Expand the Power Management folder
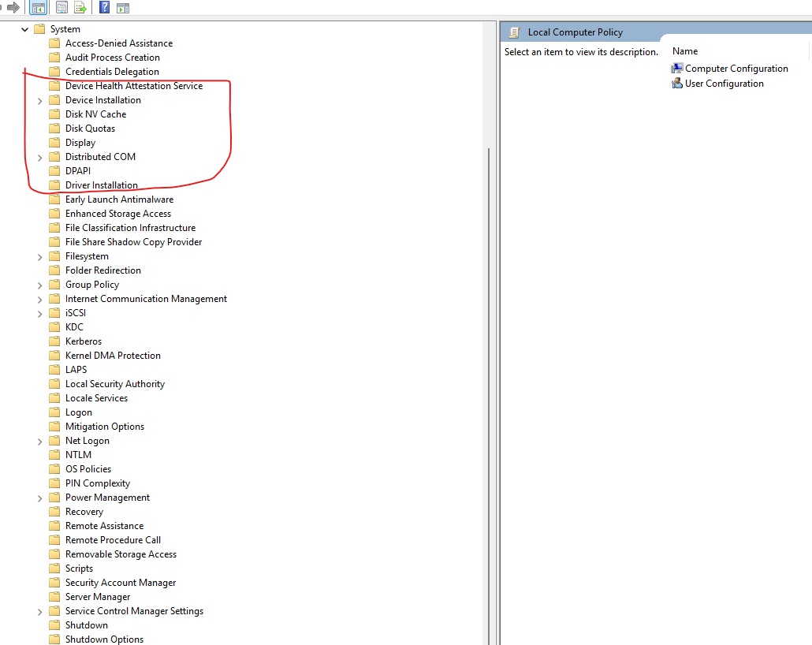The image size is (812, 645). tap(40, 498)
